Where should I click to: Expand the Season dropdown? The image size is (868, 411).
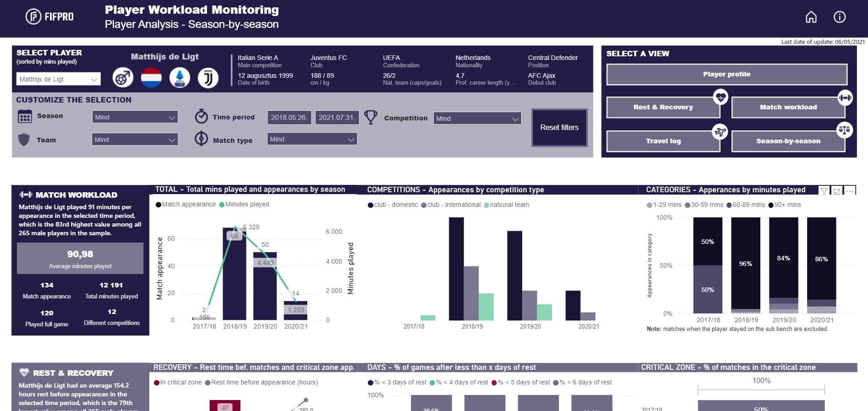click(x=135, y=118)
